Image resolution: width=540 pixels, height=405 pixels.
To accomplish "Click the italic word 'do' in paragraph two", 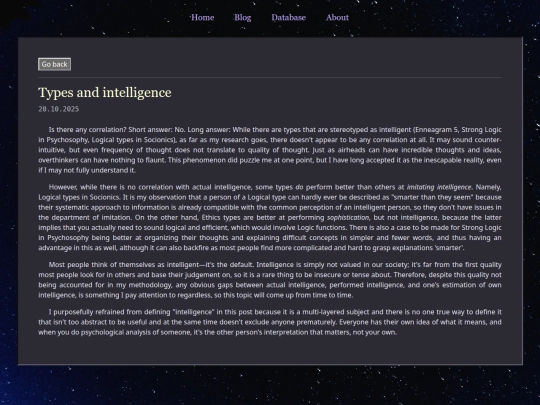I will 299,187.
